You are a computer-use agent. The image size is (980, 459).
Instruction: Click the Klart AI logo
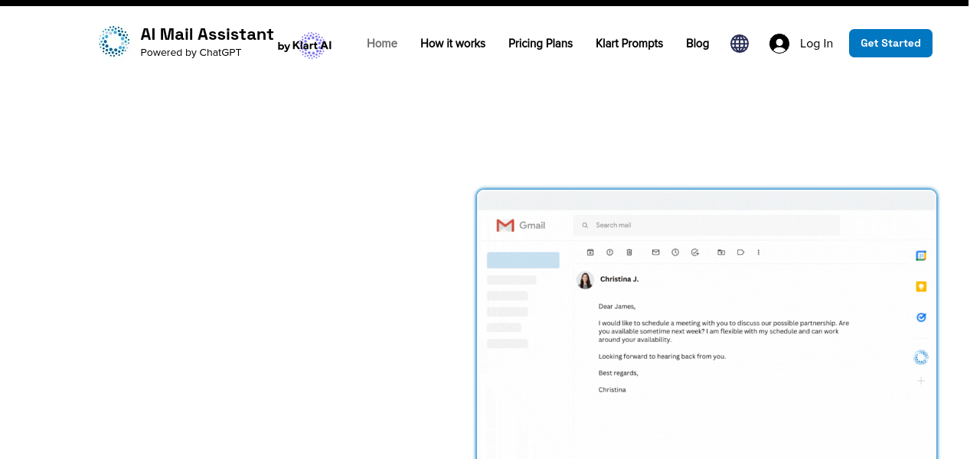(306, 46)
